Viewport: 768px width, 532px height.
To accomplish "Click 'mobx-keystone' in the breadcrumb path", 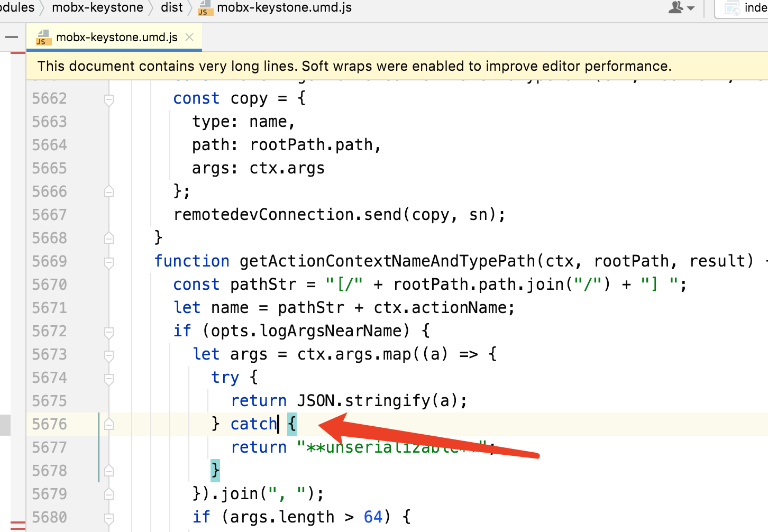I will click(x=97, y=7).
